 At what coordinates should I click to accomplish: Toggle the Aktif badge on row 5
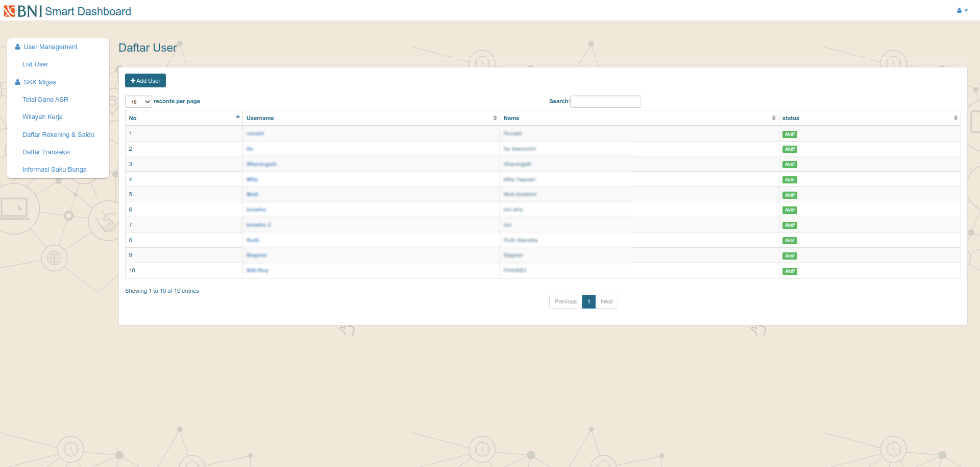pyautogui.click(x=790, y=195)
